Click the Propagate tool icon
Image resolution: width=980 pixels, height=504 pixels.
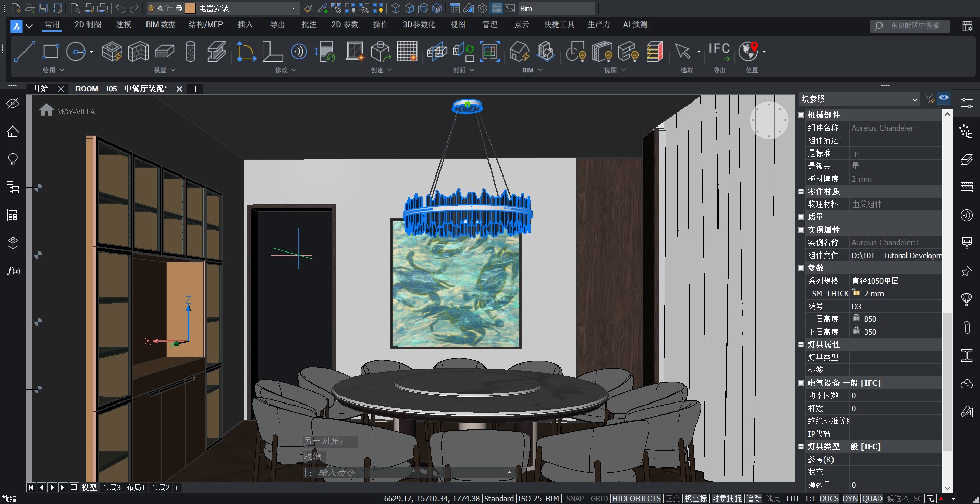[x=299, y=52]
